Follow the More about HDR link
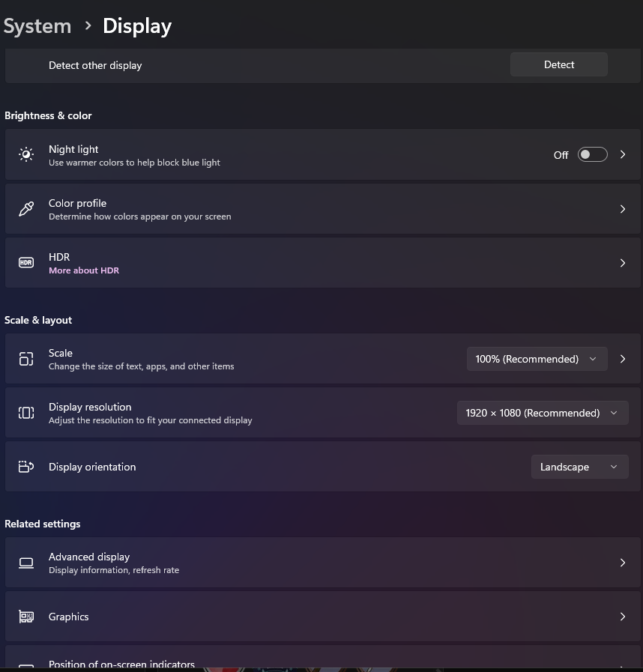Viewport: 643px width, 672px height. (84, 270)
